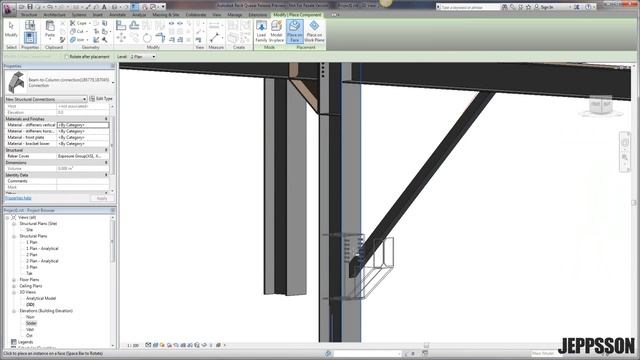Activate the Align tool in Modify panel

(x=121, y=25)
